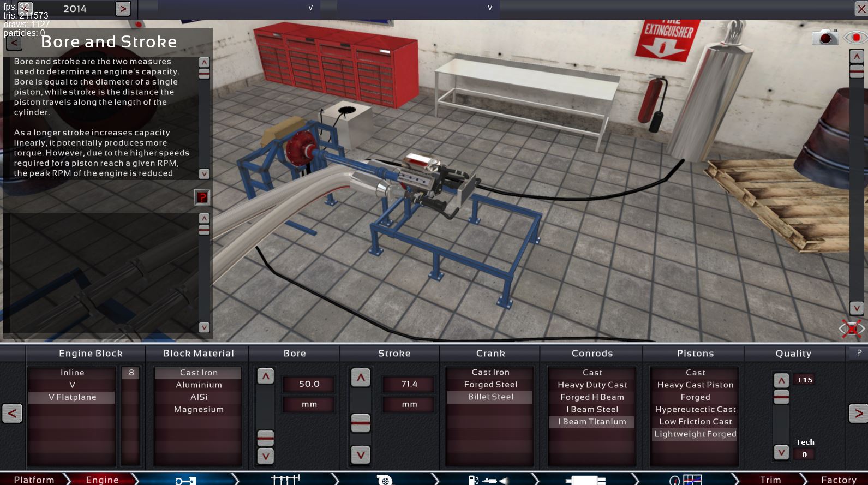Open the turbo aspiration tab icon

[385, 480]
